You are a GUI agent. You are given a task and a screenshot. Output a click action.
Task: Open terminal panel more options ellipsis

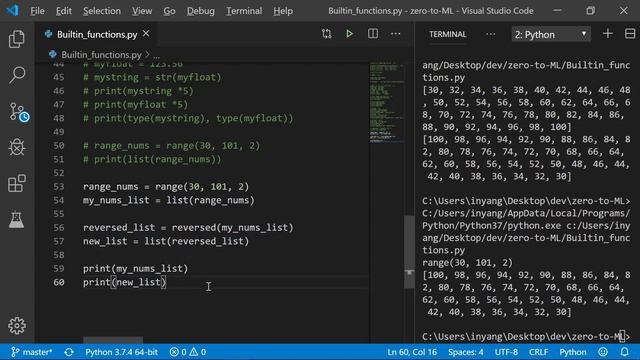click(x=490, y=34)
